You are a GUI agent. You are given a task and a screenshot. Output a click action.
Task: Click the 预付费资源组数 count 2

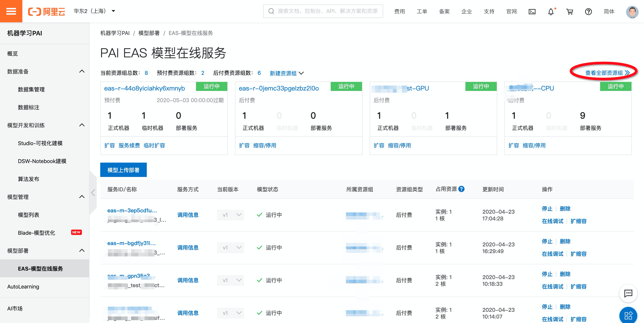[203, 73]
